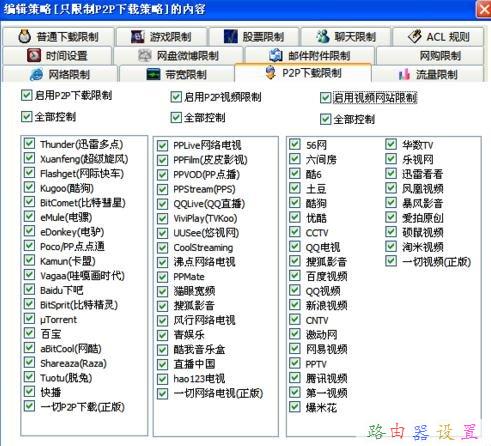491x446 pixels.
Task: Click the 游戏限制 tab icon
Action: pyautogui.click(x=137, y=37)
